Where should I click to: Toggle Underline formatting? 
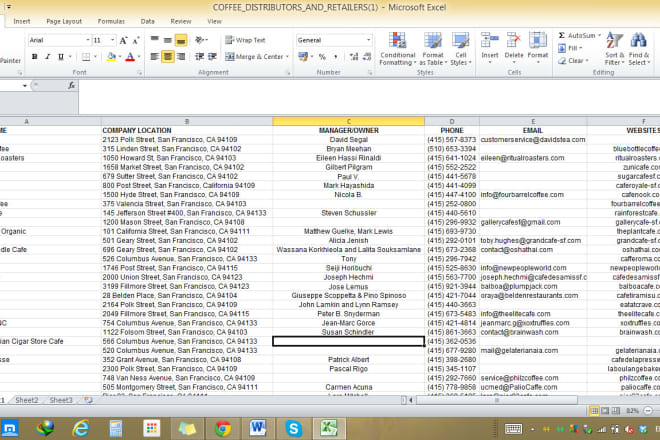tap(61, 56)
